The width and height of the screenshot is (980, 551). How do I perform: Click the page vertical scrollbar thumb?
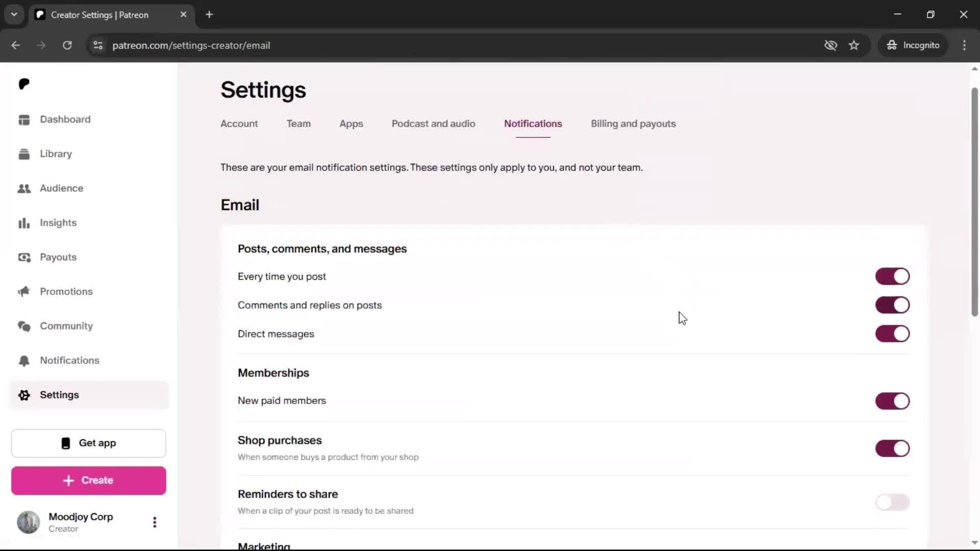(x=974, y=202)
